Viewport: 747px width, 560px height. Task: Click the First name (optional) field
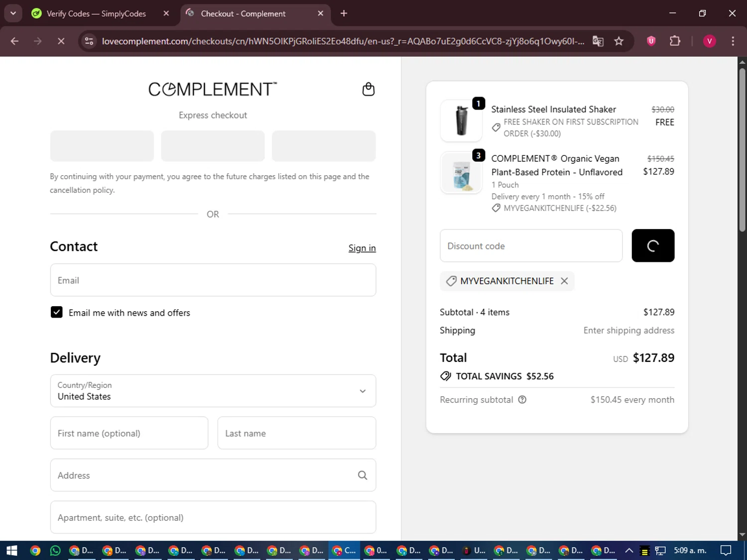[129, 433]
